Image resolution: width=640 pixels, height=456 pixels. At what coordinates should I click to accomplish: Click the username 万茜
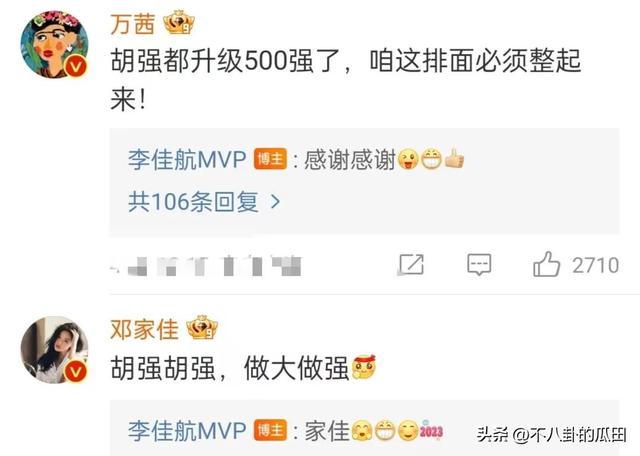(133, 24)
